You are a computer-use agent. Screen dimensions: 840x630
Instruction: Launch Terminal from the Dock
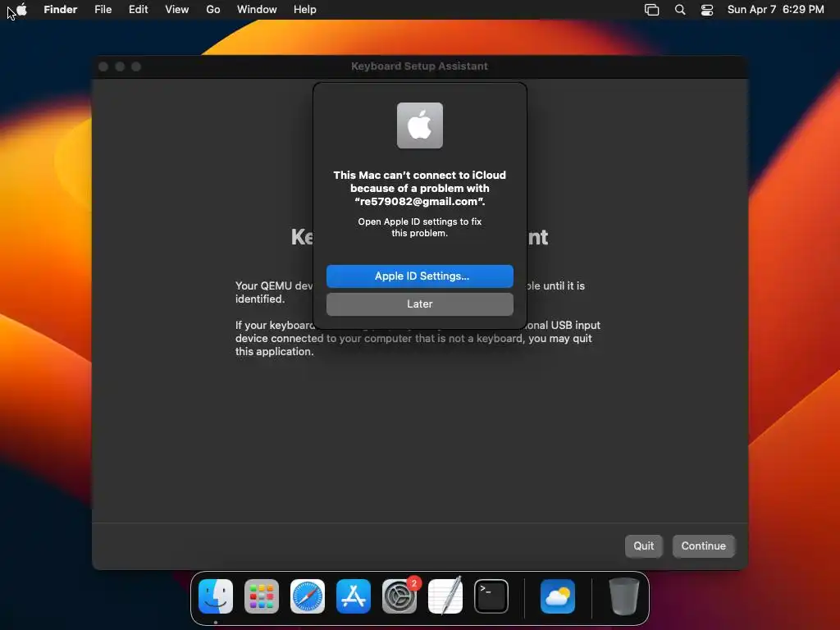pos(491,596)
